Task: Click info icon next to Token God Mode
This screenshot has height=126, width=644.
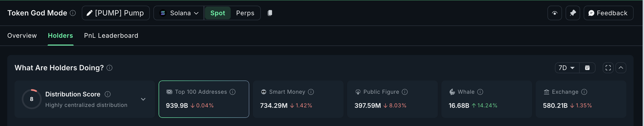Action: 73,13
